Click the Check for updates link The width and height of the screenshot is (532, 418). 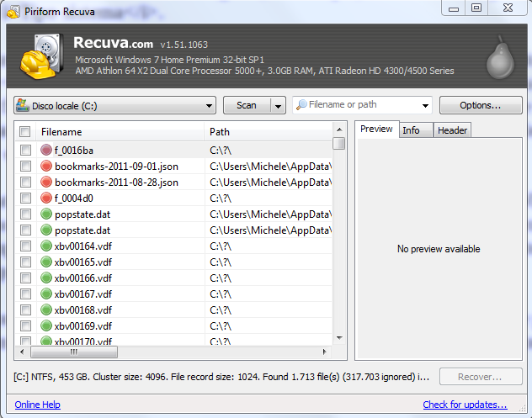point(465,405)
